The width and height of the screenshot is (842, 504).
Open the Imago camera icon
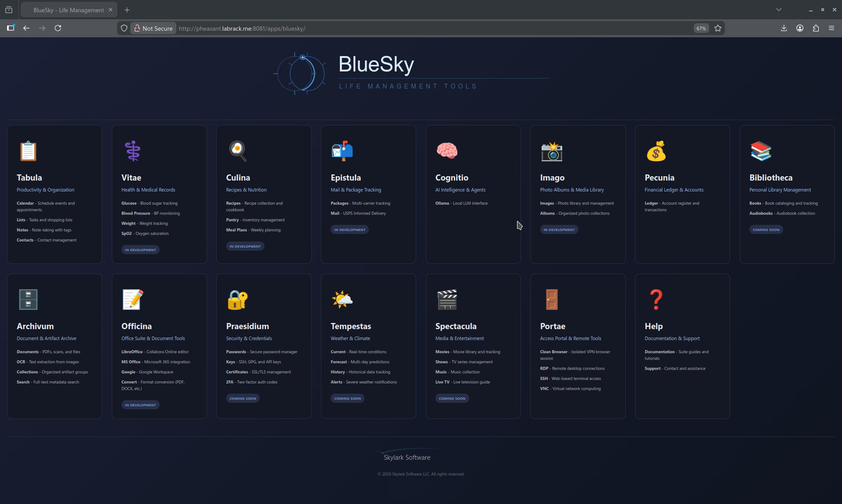pyautogui.click(x=552, y=151)
